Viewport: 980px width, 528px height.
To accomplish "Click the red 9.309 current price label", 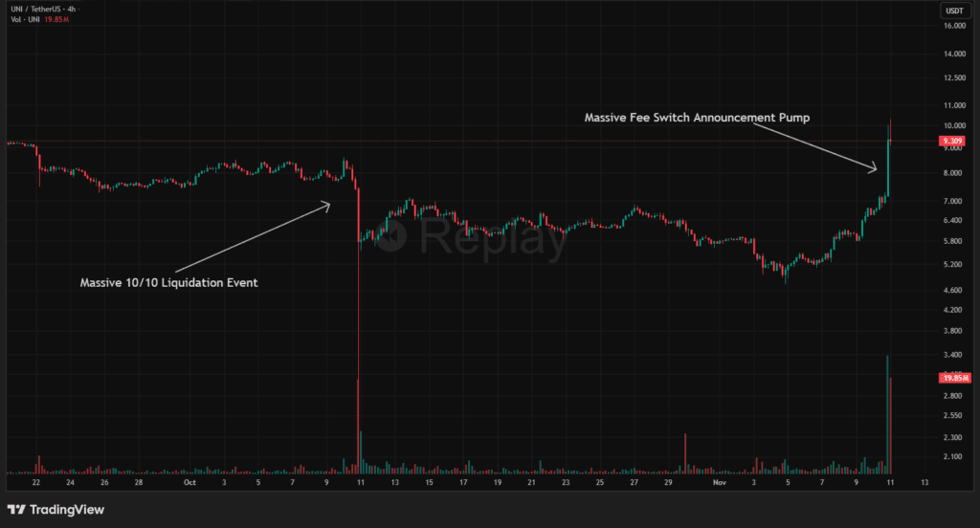I will click(951, 142).
